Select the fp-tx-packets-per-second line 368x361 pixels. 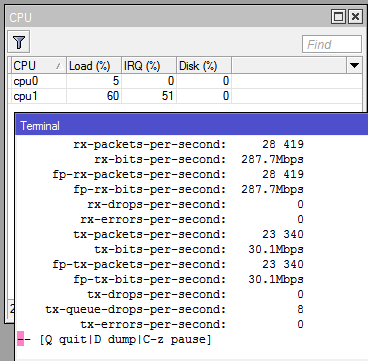tap(178, 264)
